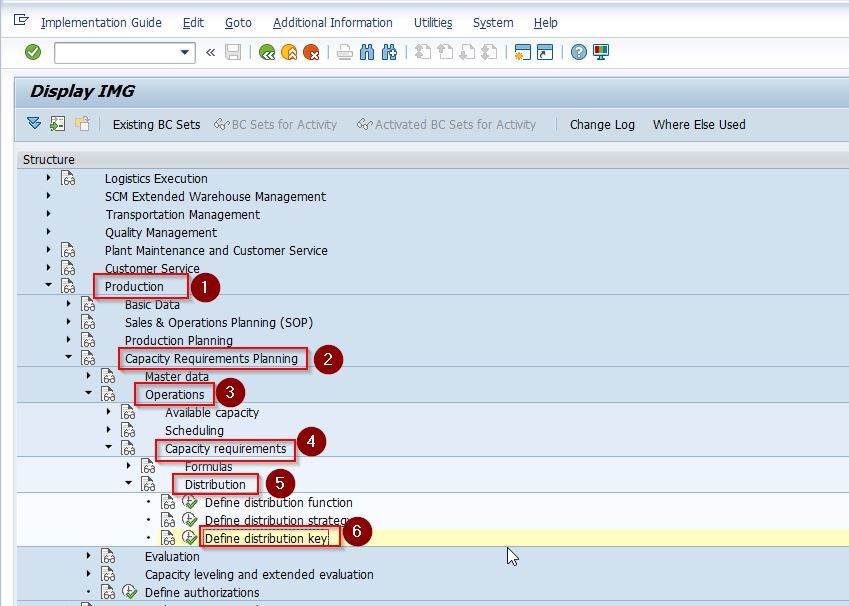Click the Create New Session icon
The image size is (849, 606).
pos(523,53)
